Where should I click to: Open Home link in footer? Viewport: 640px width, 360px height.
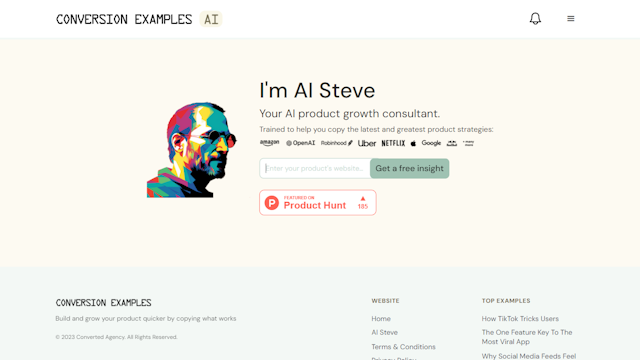click(x=381, y=319)
